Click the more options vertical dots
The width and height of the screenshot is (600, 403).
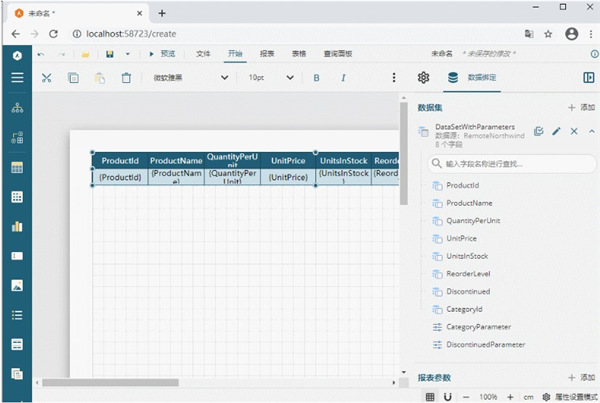(393, 77)
